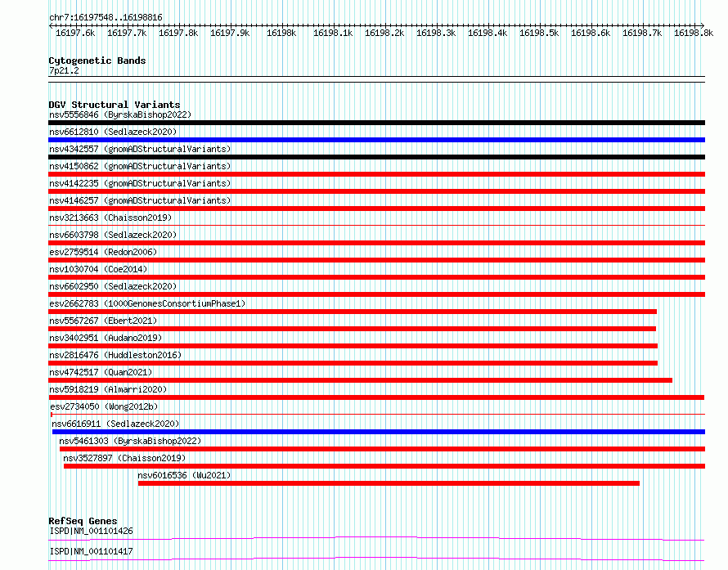
Task: Click the nsv1030704 (Coe2014) label
Action: 98,269
